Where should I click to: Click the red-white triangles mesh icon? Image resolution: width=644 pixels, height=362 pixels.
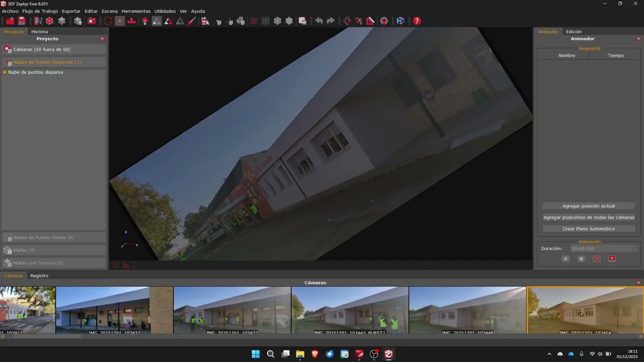[169, 21]
